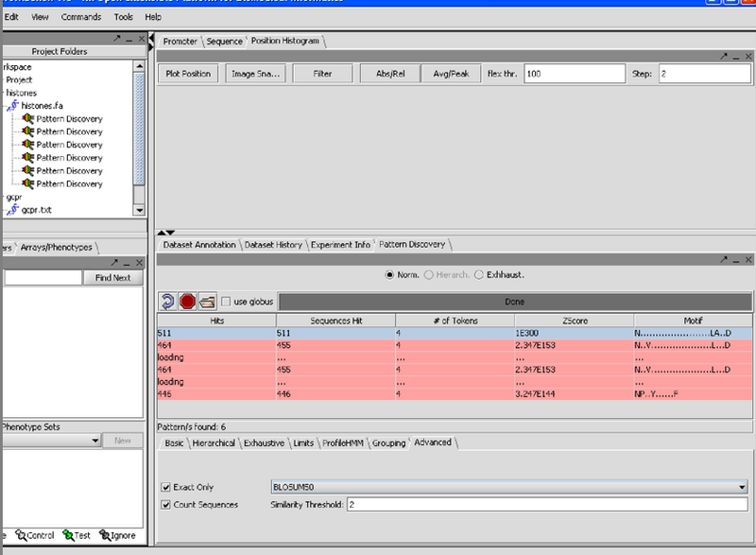The height and width of the screenshot is (555, 756).
Task: Undock the Project Folders panel arrow icon
Action: [x=116, y=38]
